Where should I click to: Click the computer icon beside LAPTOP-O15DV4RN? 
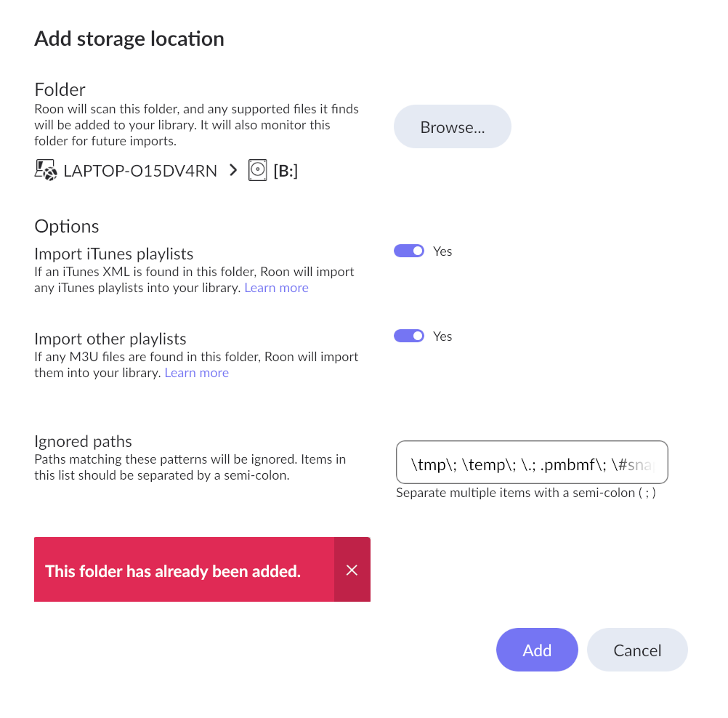[x=46, y=171]
